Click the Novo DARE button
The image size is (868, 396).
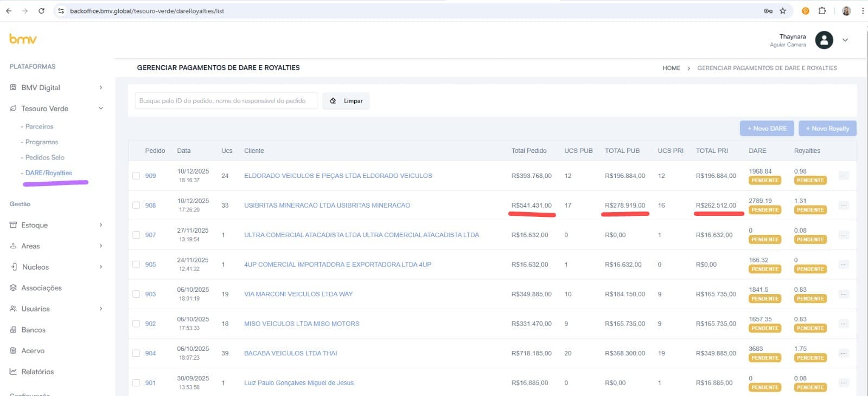[x=767, y=129]
